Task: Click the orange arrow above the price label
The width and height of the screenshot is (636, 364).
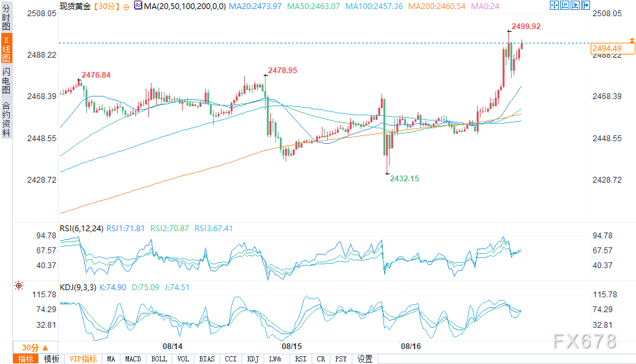Action: tap(632, 40)
